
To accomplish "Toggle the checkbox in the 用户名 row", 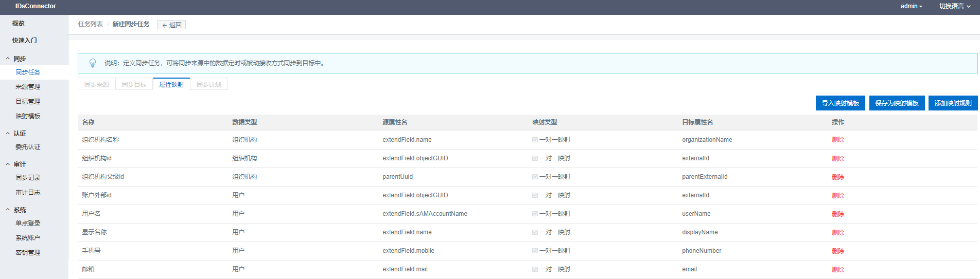I will click(x=535, y=214).
